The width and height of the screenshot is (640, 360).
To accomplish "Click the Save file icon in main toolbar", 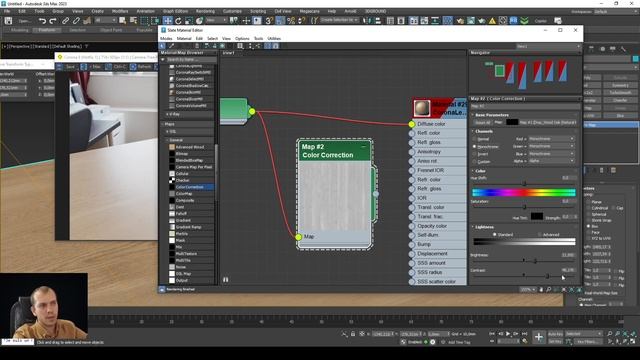I will (x=8, y=20).
